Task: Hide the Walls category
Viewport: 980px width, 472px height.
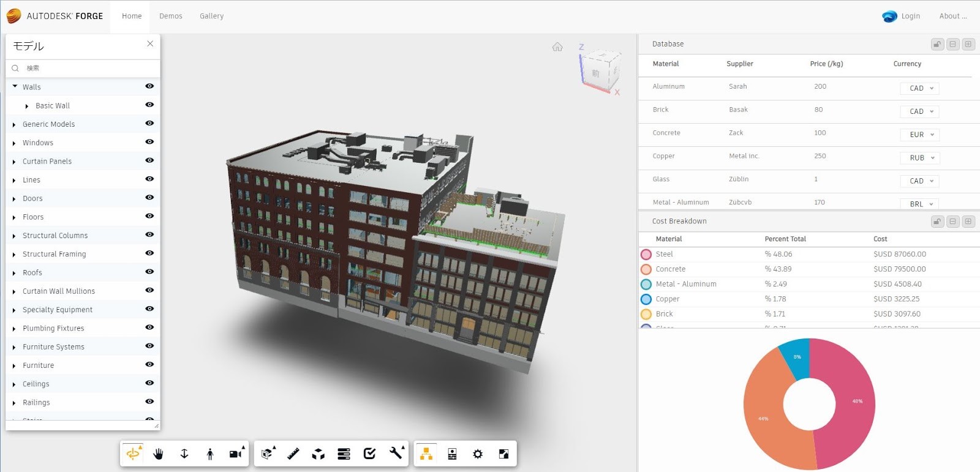Action: (x=149, y=86)
